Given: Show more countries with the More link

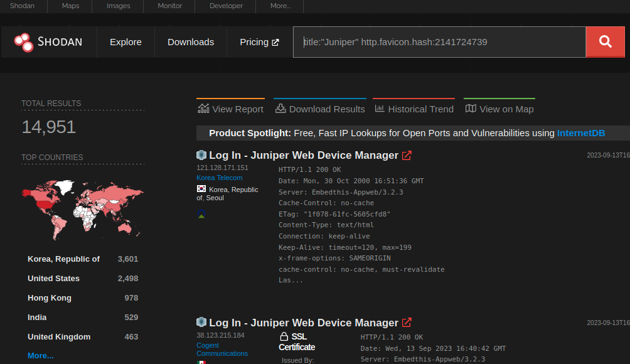Looking at the screenshot, I should tap(40, 355).
